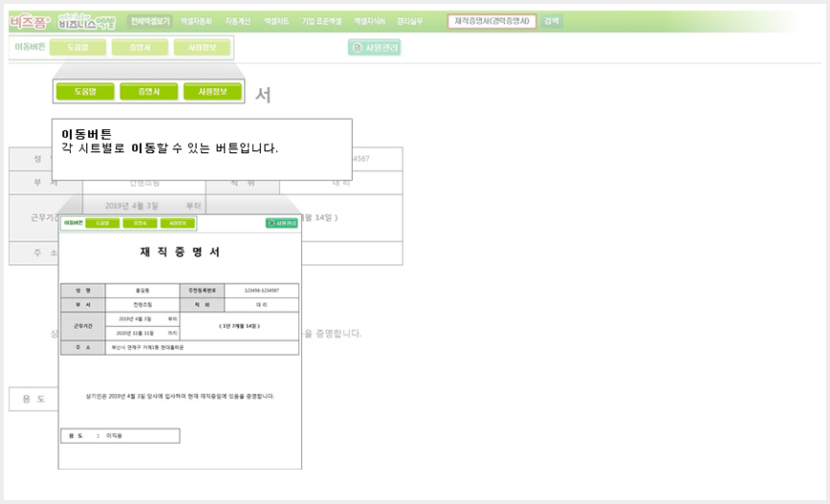Click the small 사원관리 button in certificate preview
This screenshot has height=504, width=830.
282,224
